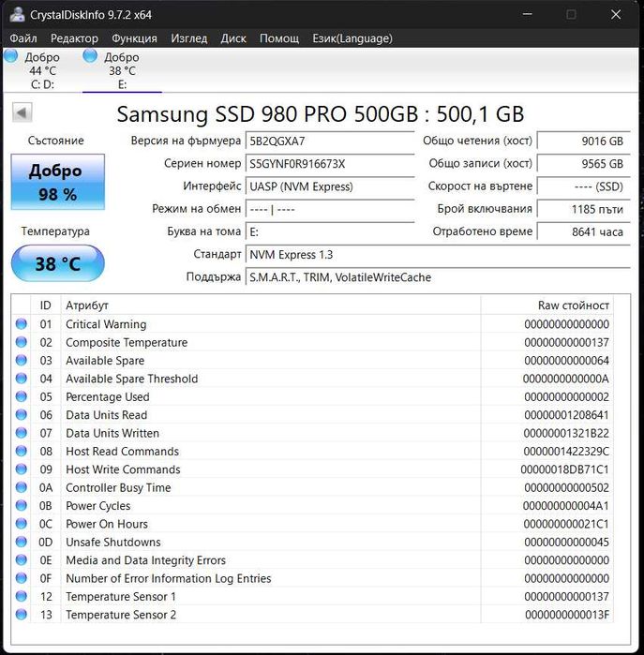Open the Изглед menu
Image resolution: width=644 pixels, height=655 pixels.
tap(189, 38)
